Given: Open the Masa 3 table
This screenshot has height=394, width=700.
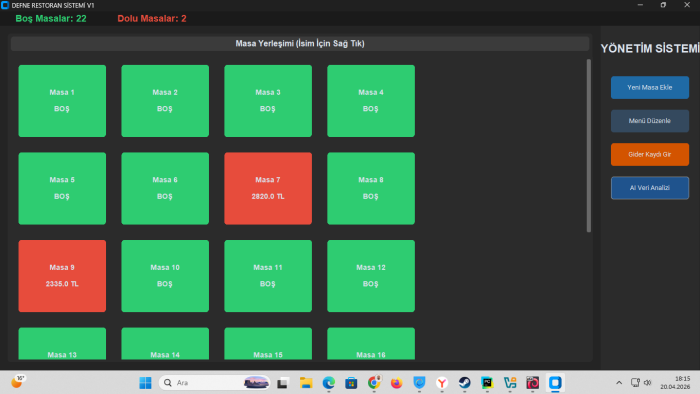Looking at the screenshot, I should (268, 101).
